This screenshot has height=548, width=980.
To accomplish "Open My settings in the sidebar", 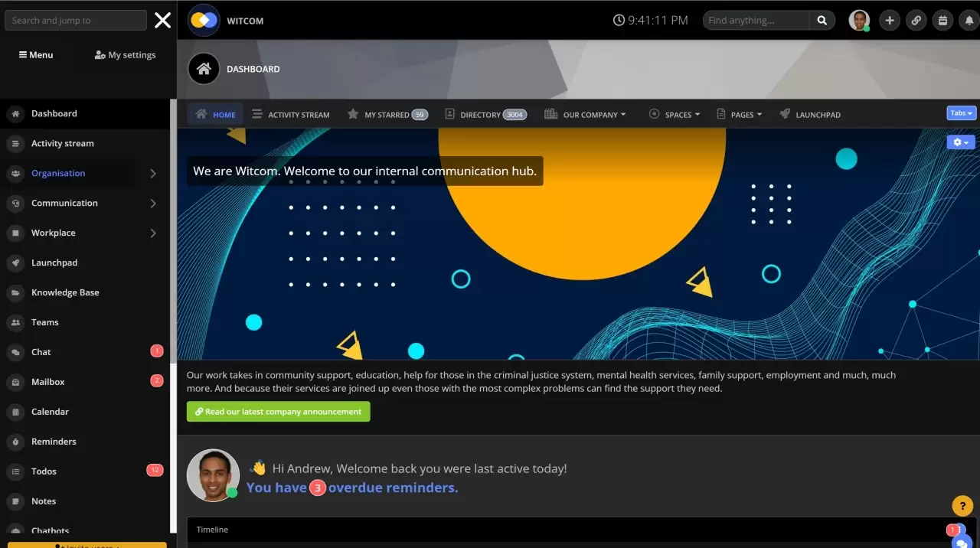I will pyautogui.click(x=125, y=55).
